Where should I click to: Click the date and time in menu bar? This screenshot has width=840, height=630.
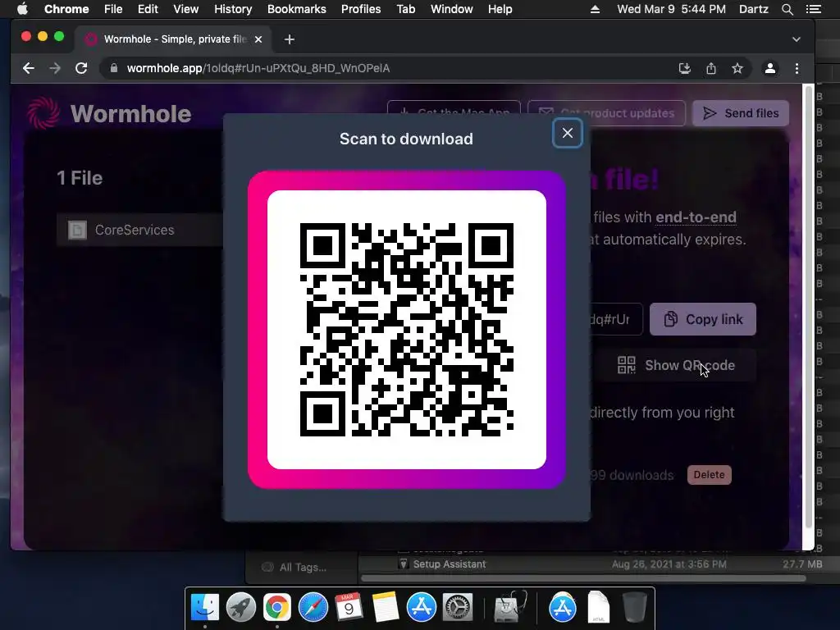point(671,9)
